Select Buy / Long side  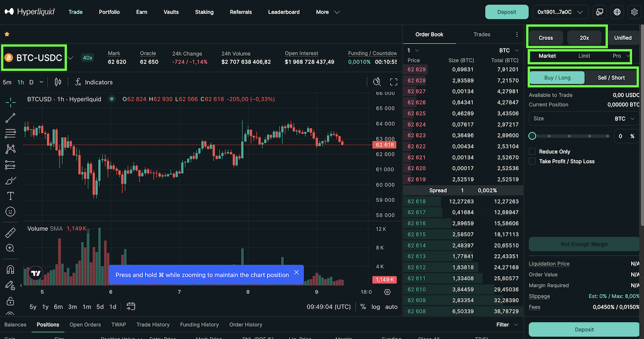click(x=557, y=77)
